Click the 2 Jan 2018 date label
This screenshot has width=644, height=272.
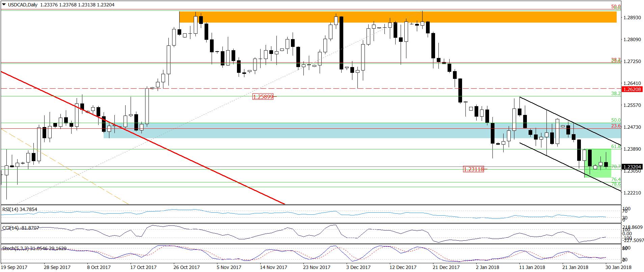tap(487, 267)
